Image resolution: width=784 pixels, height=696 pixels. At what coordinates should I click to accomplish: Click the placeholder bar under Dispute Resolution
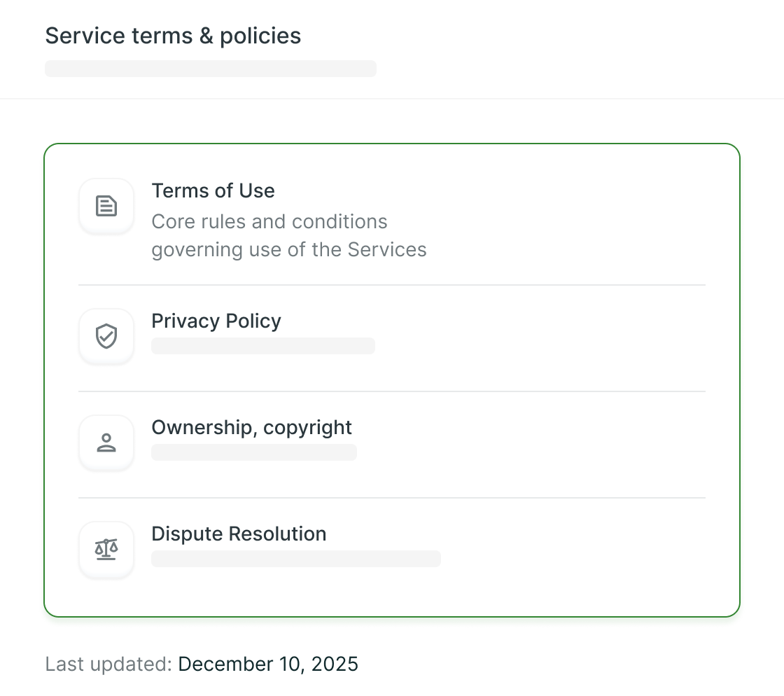click(x=296, y=559)
